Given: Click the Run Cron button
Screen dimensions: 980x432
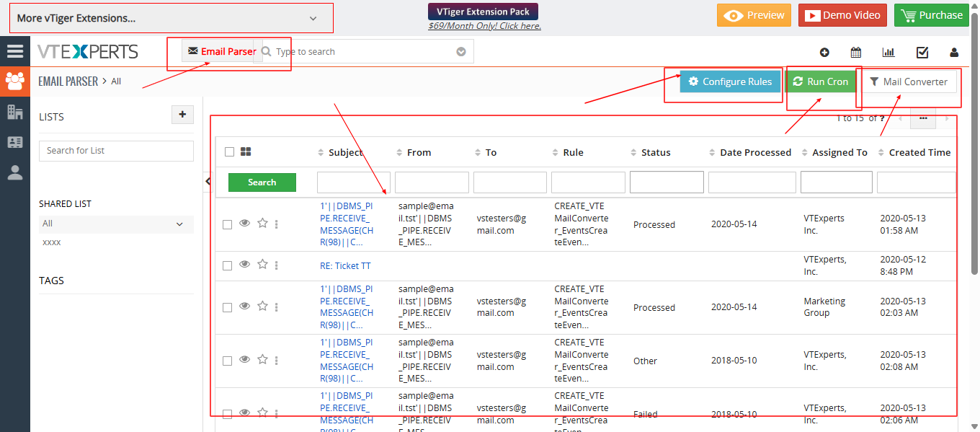Looking at the screenshot, I should pos(820,81).
